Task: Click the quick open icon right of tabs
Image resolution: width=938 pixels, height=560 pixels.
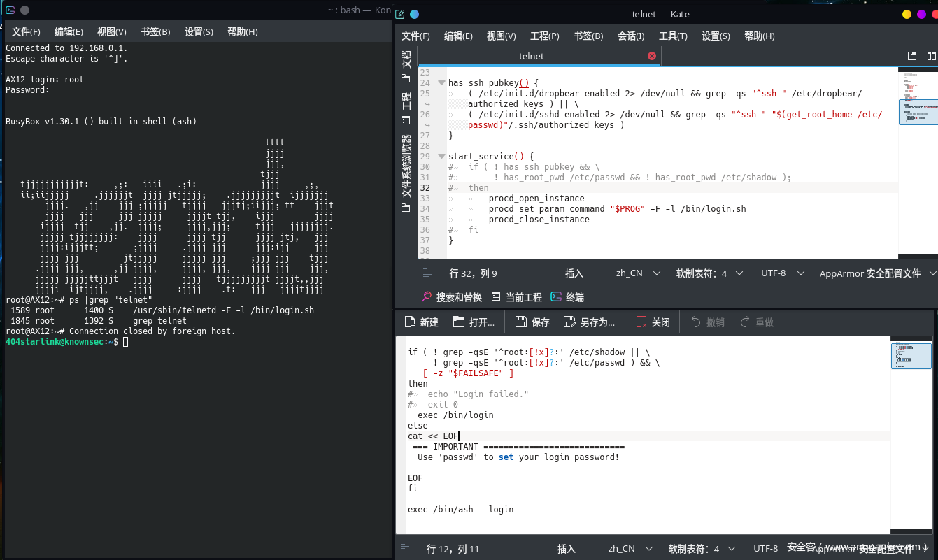Action: point(912,56)
